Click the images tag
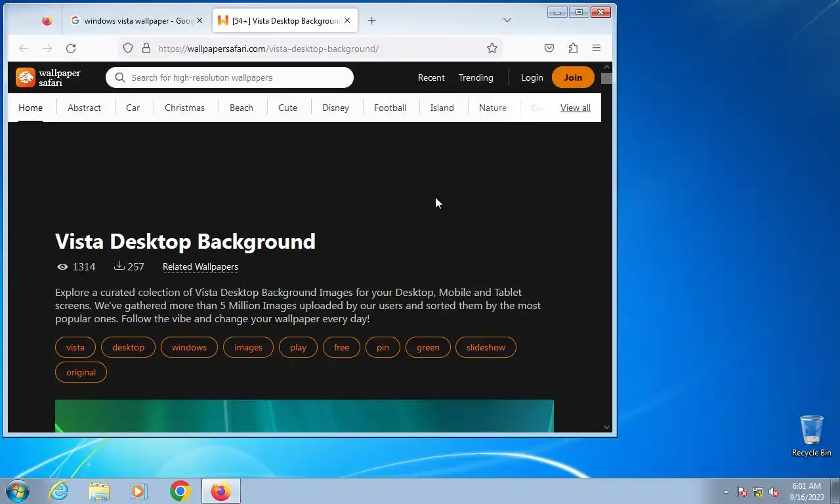 pyautogui.click(x=248, y=347)
